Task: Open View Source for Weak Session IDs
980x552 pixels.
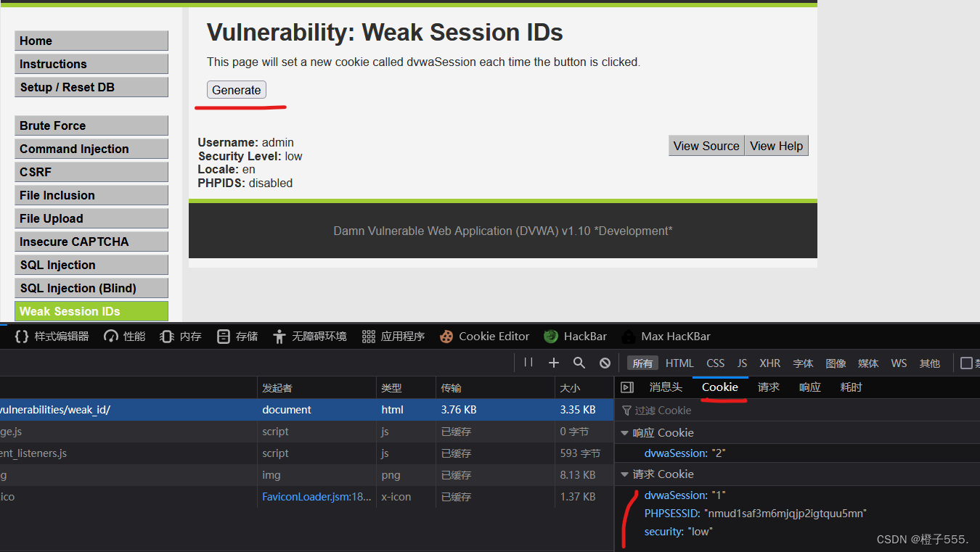Action: pyautogui.click(x=706, y=145)
